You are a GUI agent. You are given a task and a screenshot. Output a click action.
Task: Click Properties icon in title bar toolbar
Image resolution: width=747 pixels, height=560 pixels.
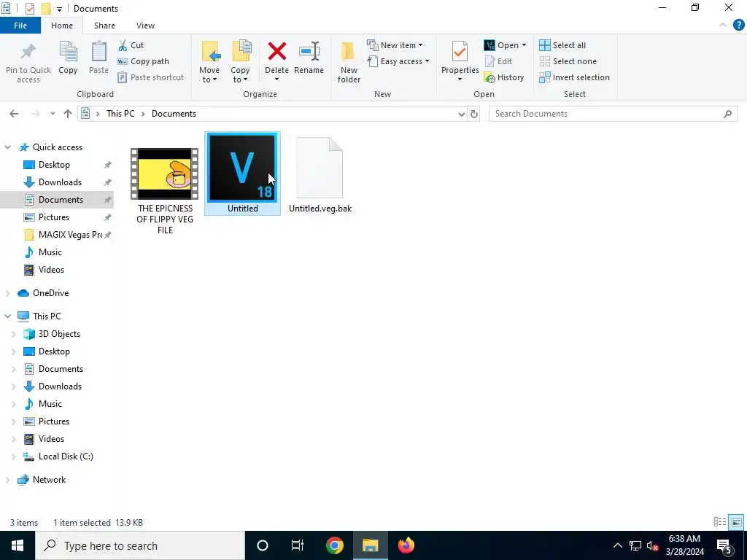(29, 9)
